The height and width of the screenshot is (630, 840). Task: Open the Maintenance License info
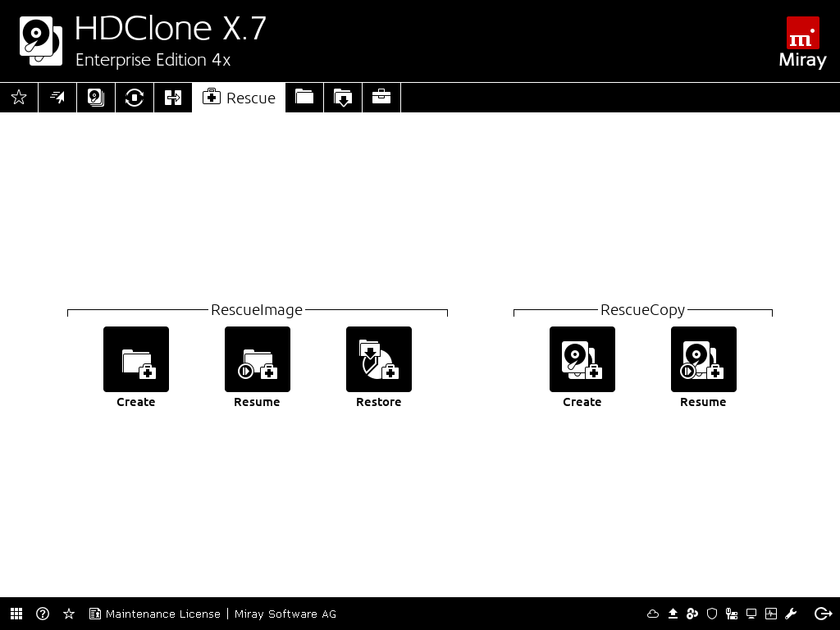(155, 614)
